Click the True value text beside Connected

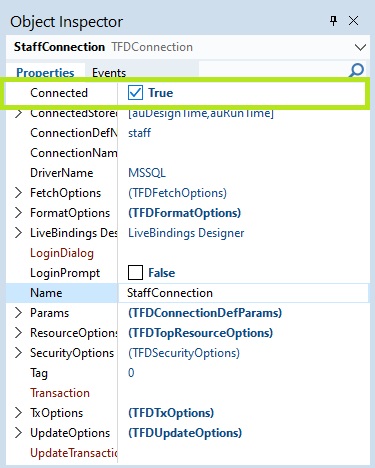[x=161, y=93]
